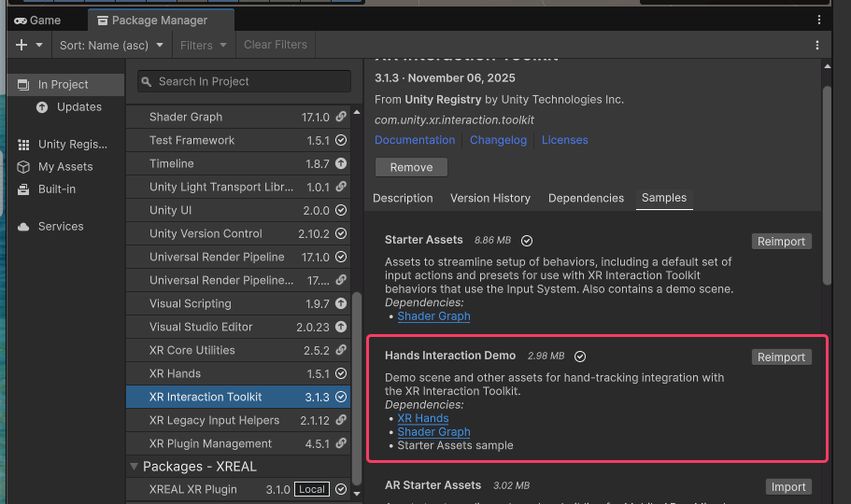The width and height of the screenshot is (851, 504).
Task: Open Shader Graph link under Starter Assets
Action: click(x=433, y=316)
